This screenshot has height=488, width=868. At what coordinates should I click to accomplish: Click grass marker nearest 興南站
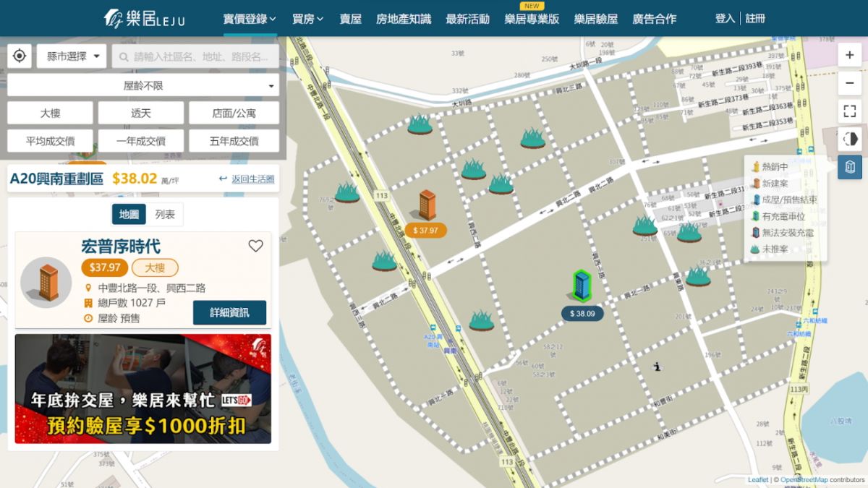(481, 320)
